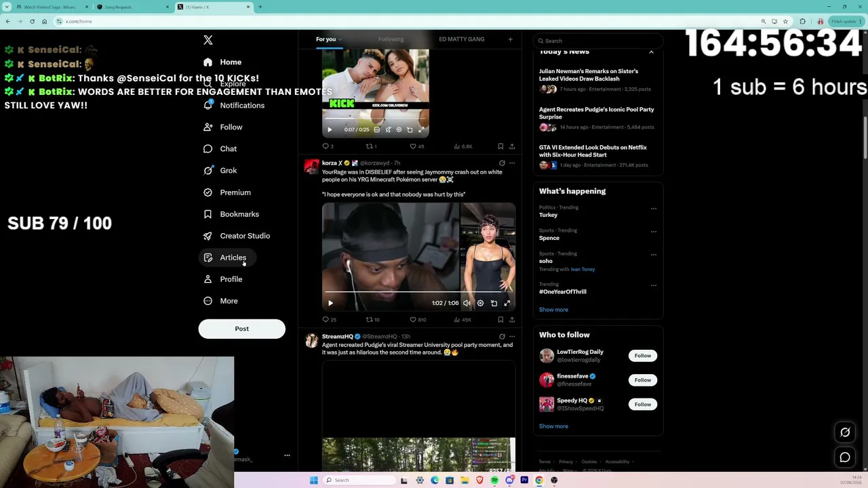Toggle fullscreen on the Kick video
The width and height of the screenshot is (868, 488).
coord(420,130)
